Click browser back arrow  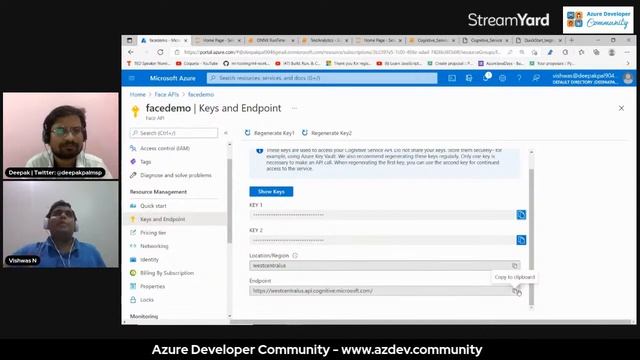click(x=131, y=52)
